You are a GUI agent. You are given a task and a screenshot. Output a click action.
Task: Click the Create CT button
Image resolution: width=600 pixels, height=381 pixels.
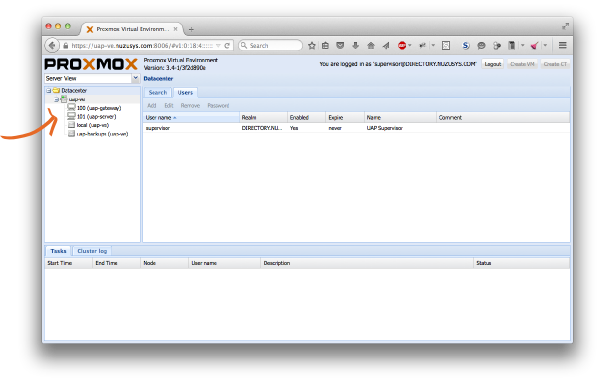555,64
